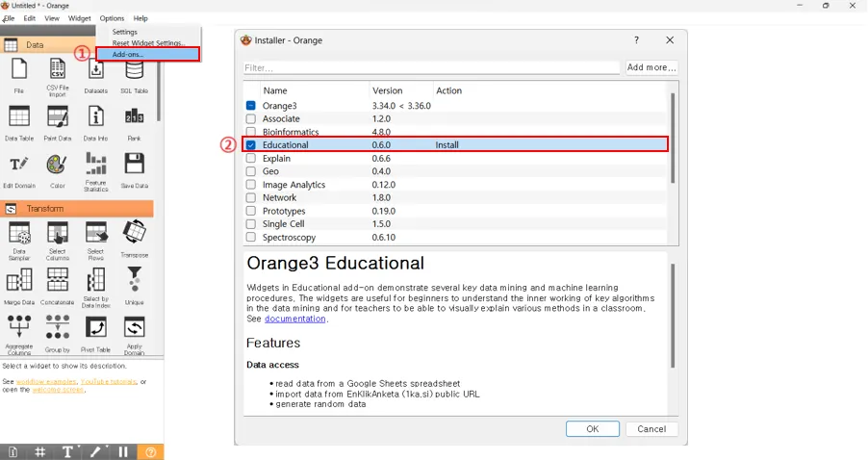Focus the Filter... search field
Image resolution: width=868 pixels, height=460 pixels.
point(431,68)
